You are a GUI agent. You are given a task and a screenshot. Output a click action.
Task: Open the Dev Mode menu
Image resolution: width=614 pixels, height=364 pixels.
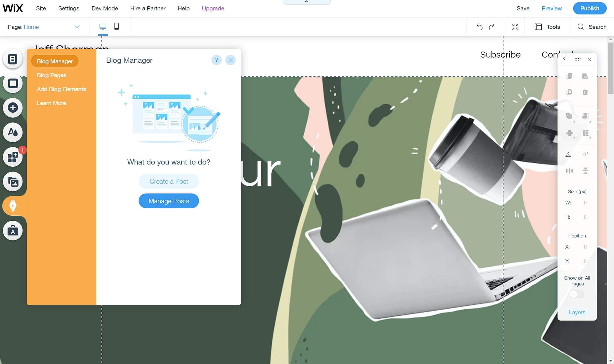coord(104,8)
